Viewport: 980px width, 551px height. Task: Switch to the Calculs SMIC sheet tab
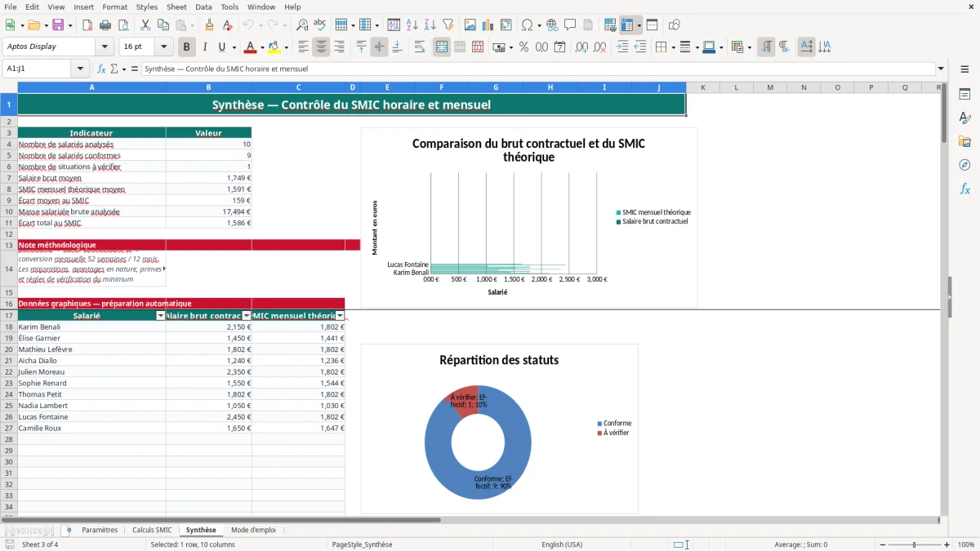(152, 530)
